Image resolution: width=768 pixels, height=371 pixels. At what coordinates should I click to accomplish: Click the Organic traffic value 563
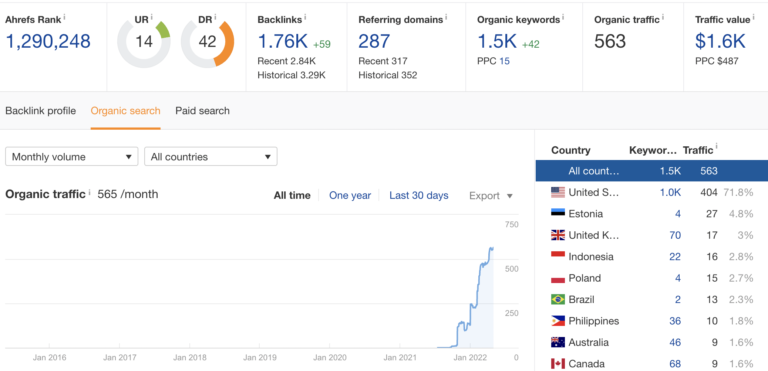[610, 41]
